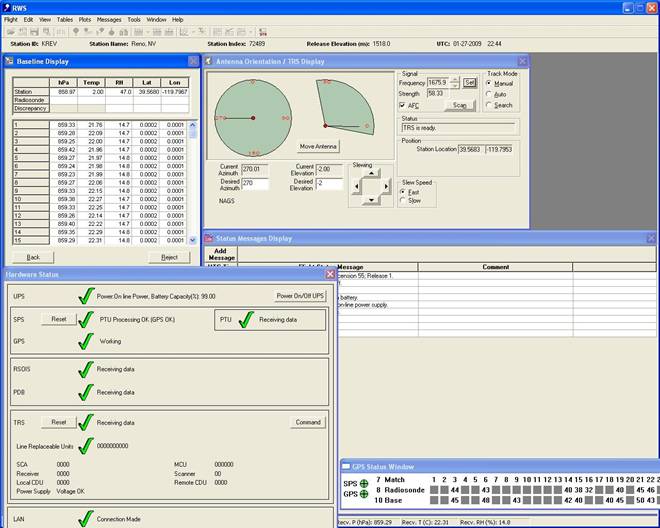Click the Desired Azimuth input field
660x528 pixels.
[x=257, y=184]
